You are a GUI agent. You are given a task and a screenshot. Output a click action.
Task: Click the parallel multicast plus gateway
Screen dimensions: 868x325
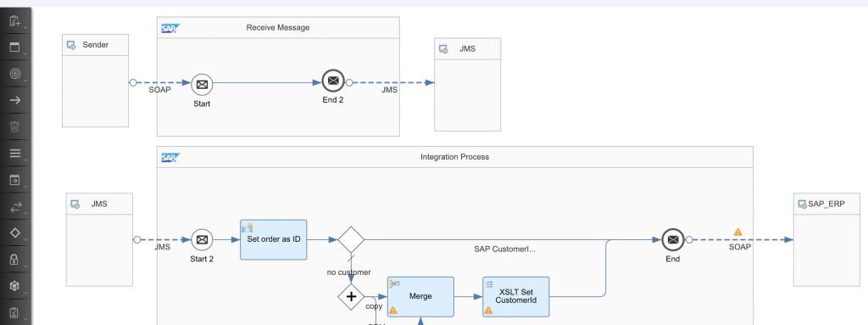351,296
